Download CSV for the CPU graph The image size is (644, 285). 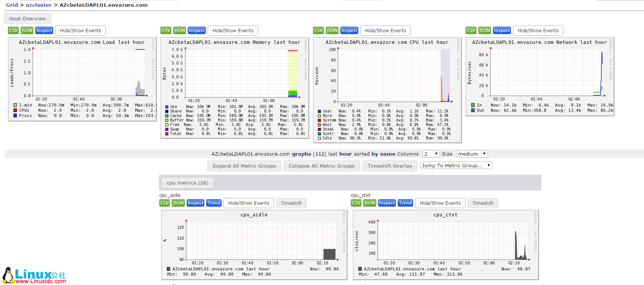[x=318, y=30]
